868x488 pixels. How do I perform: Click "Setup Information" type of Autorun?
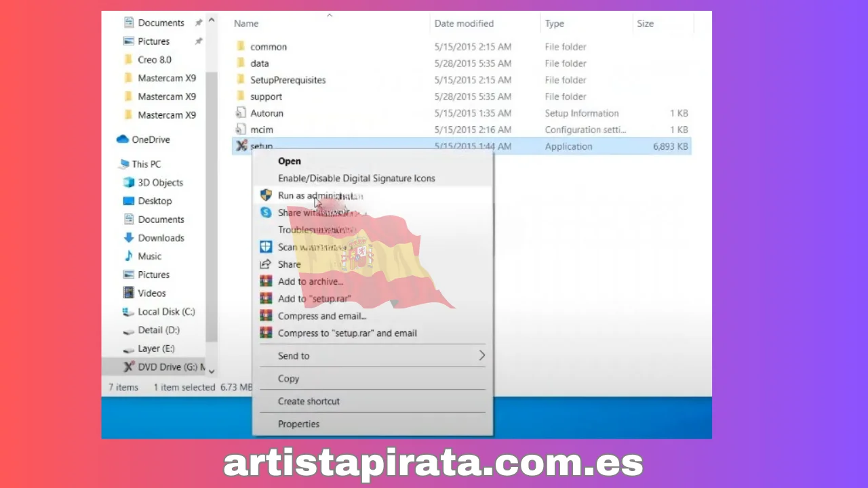[582, 113]
